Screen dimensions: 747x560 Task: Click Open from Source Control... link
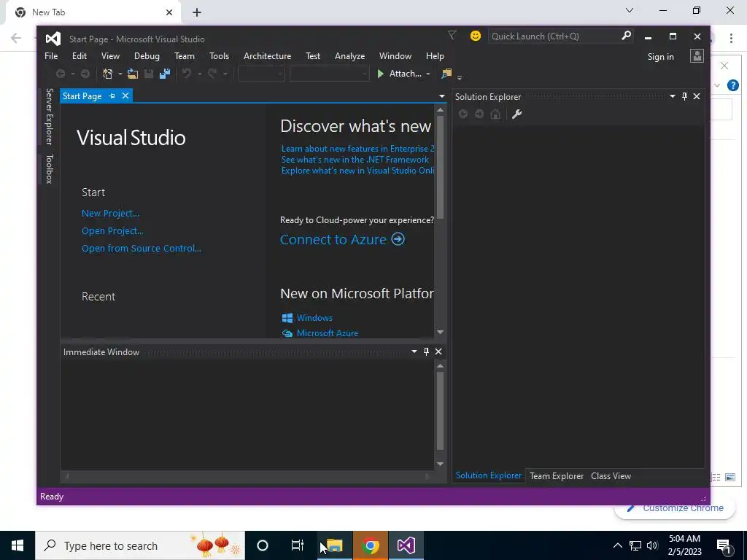142,248
